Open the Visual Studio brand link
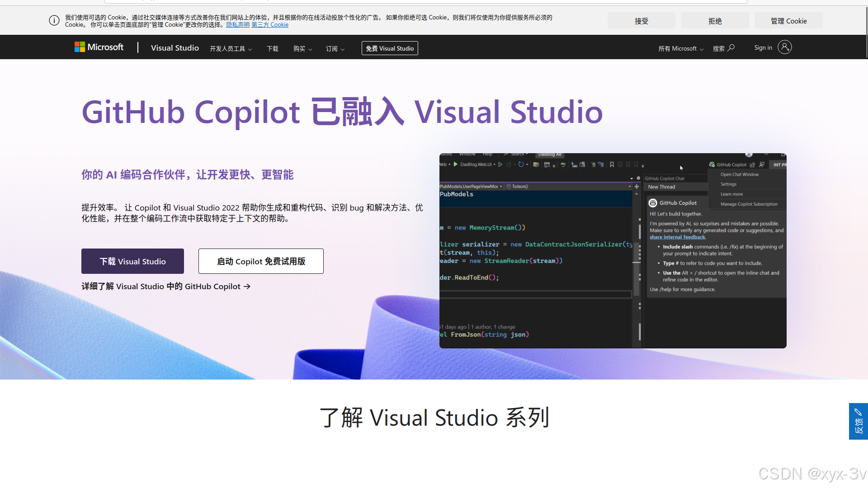 pos(175,48)
